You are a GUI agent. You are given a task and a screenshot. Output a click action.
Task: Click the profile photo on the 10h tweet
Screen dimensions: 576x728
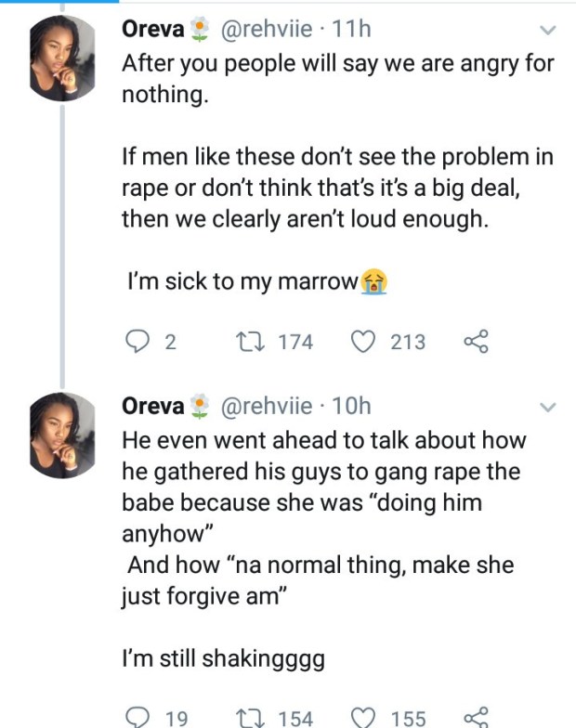click(63, 435)
